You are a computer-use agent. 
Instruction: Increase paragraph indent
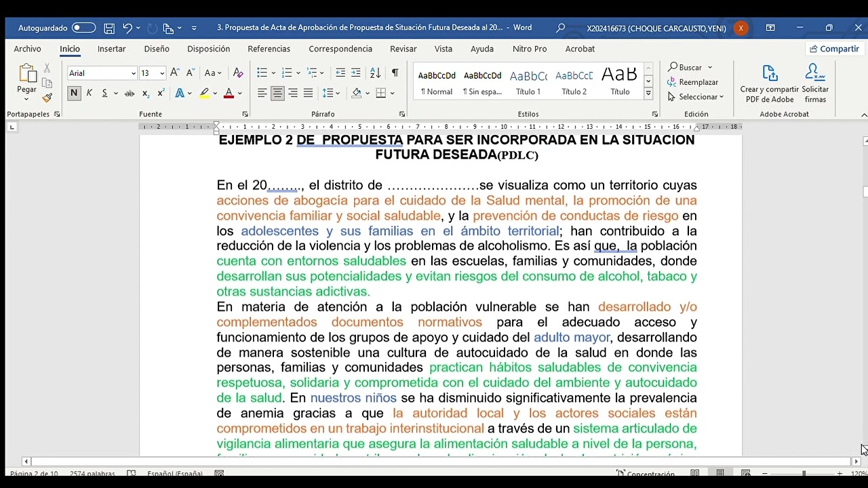(355, 73)
